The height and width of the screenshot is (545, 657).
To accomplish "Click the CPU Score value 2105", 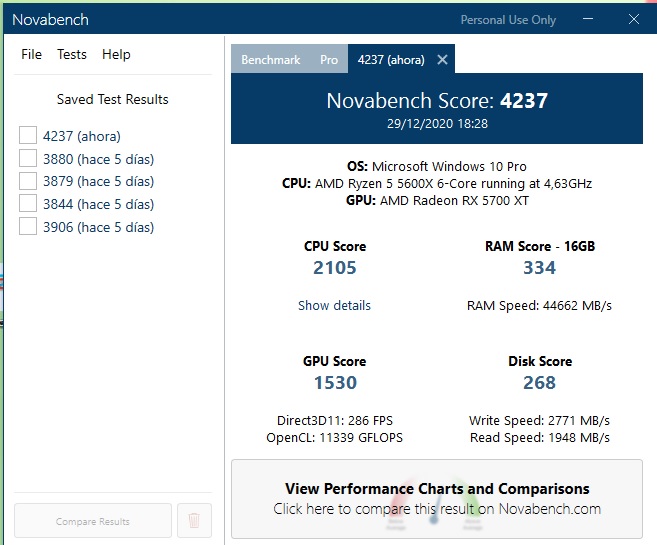I will click(335, 268).
